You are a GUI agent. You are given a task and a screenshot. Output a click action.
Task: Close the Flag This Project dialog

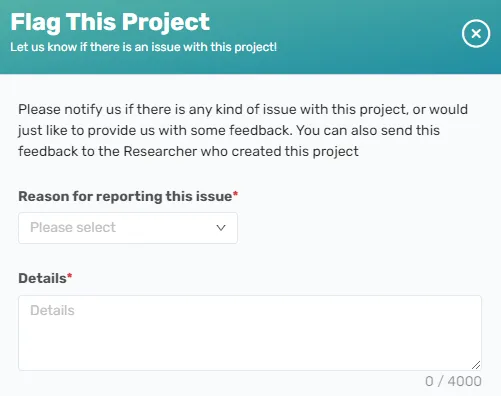click(x=476, y=33)
